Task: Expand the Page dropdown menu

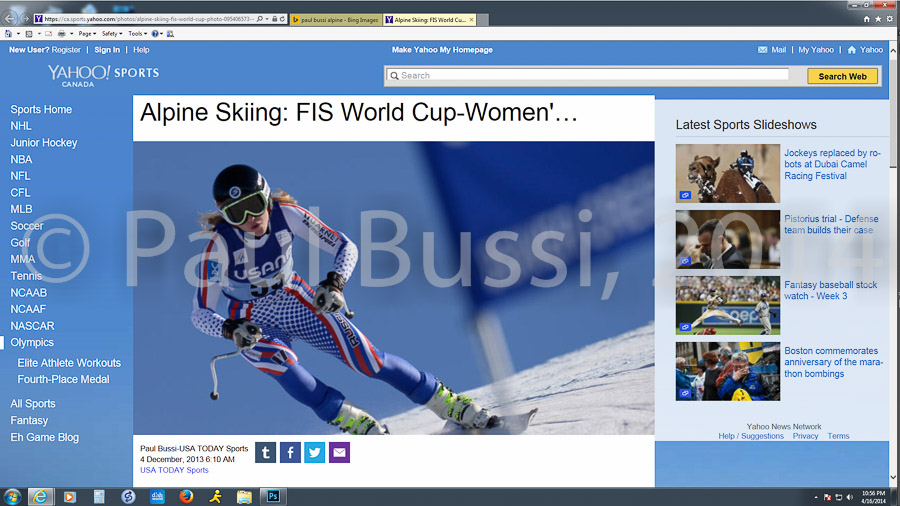Action: point(87,34)
